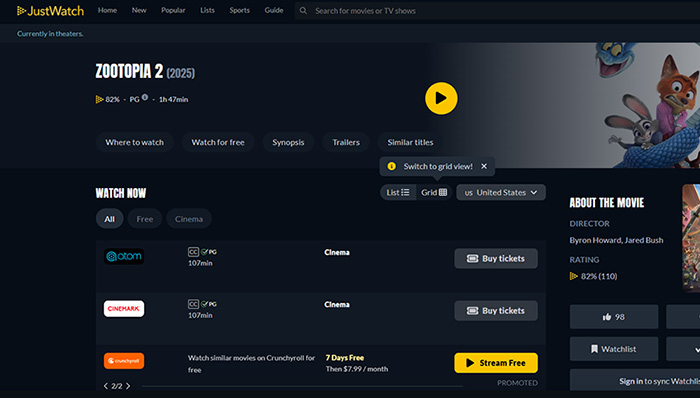Select the All filter

(x=109, y=219)
